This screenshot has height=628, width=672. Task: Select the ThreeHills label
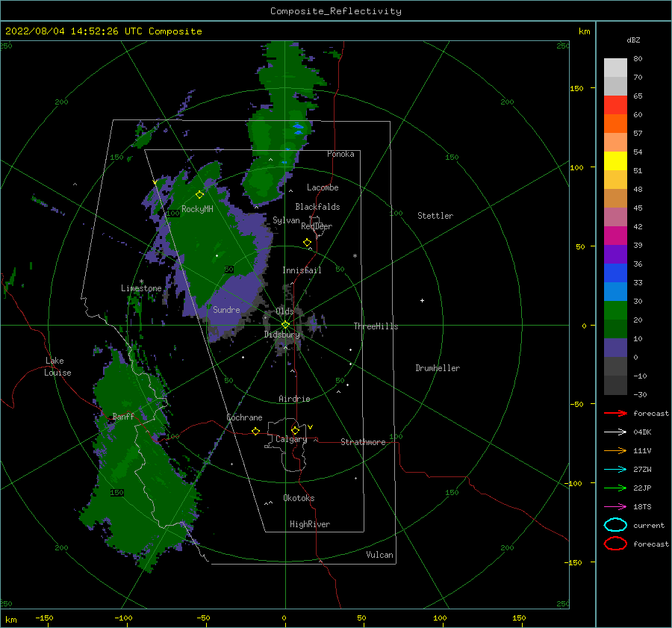coord(376,326)
